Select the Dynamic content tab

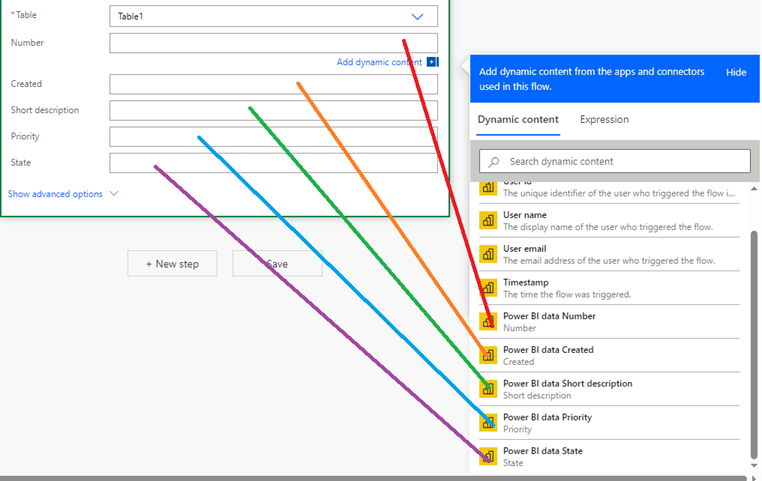(518, 120)
